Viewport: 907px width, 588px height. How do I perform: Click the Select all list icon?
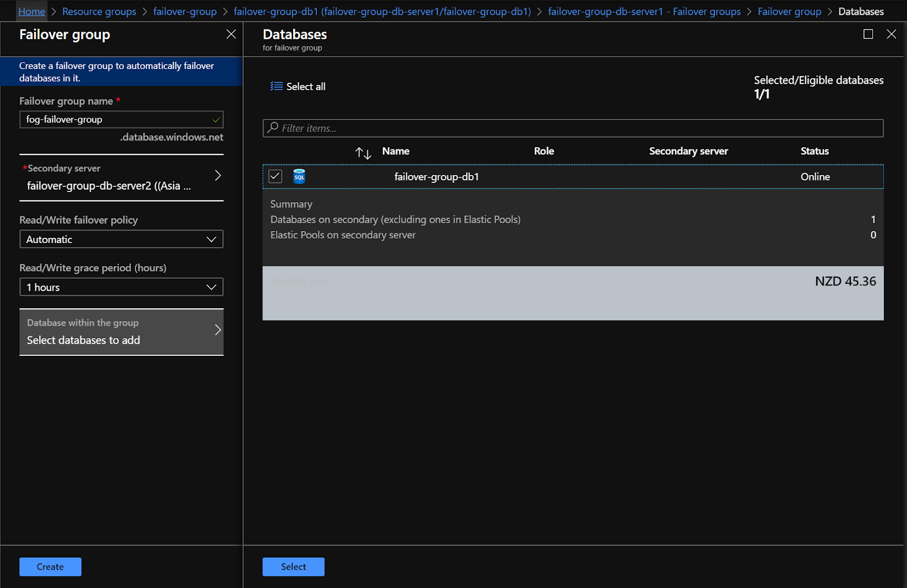point(277,86)
